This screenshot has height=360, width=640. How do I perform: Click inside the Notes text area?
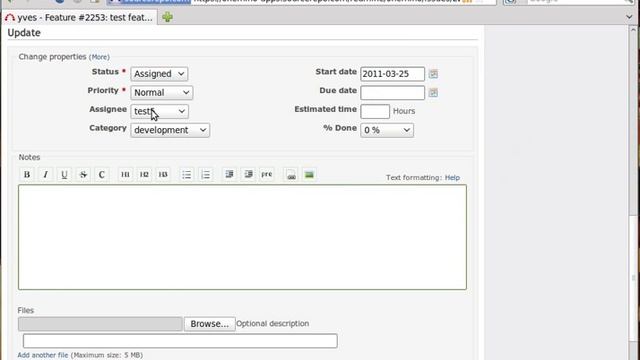coord(242,237)
